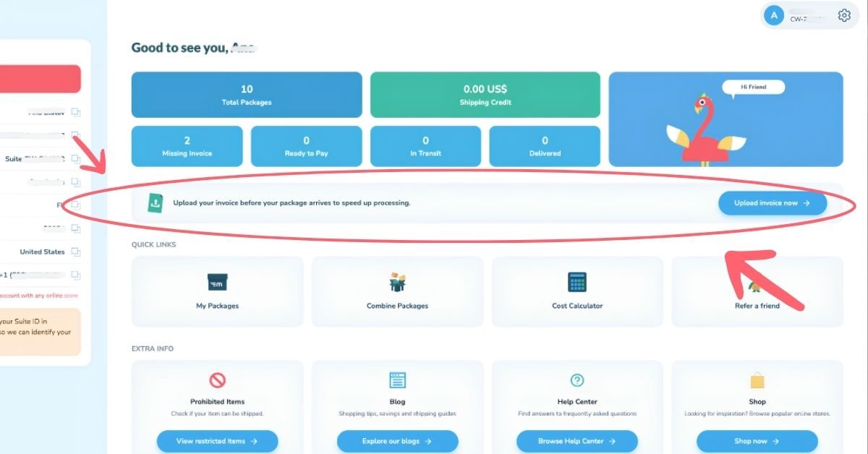Copy the United States address field
Screen dimensions: 868x454
[x=76, y=252]
